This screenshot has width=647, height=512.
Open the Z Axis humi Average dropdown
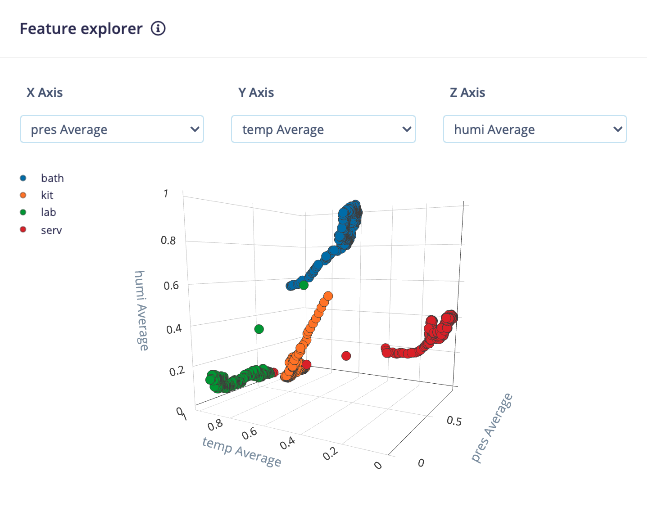point(535,129)
